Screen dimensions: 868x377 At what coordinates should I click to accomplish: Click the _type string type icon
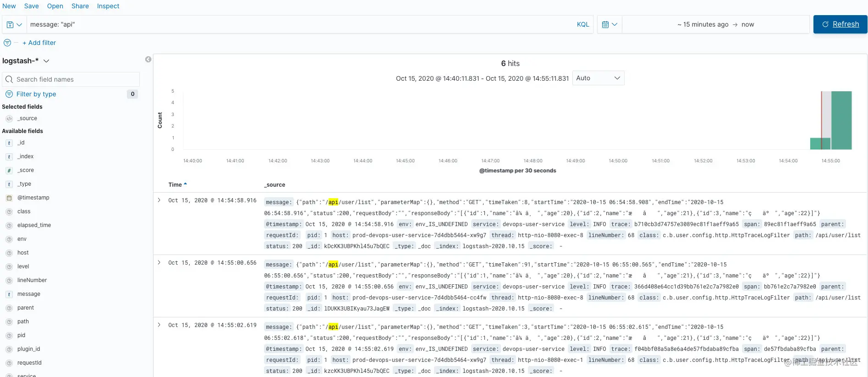click(x=9, y=184)
